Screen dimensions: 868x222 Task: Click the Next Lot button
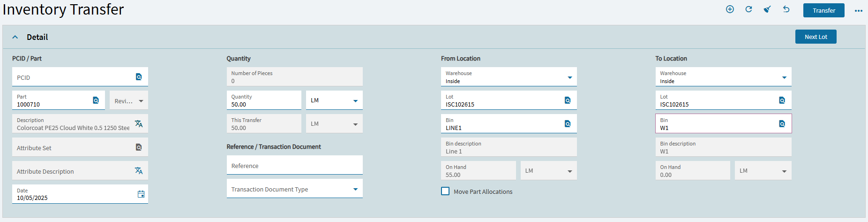pyautogui.click(x=816, y=37)
